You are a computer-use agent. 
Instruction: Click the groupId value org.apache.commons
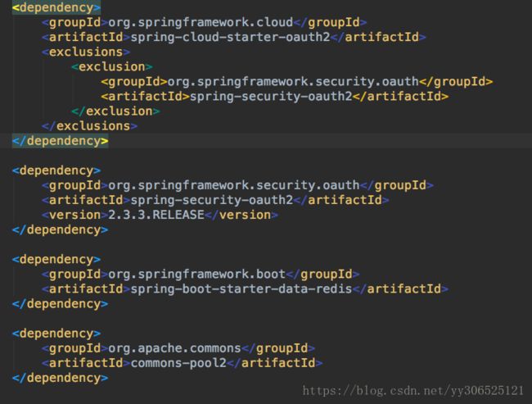174,348
